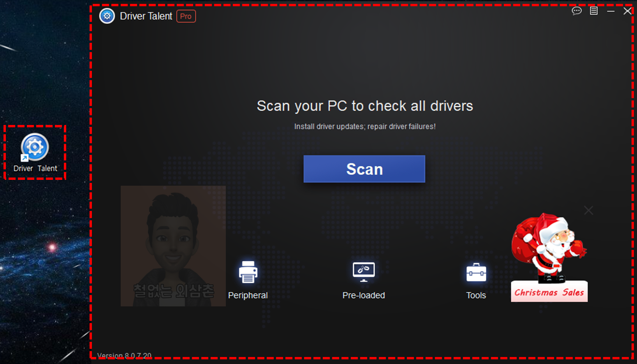Click 'Install driver updates; repair driver failures!' text
Image resolution: width=637 pixels, height=364 pixels.
click(x=365, y=127)
